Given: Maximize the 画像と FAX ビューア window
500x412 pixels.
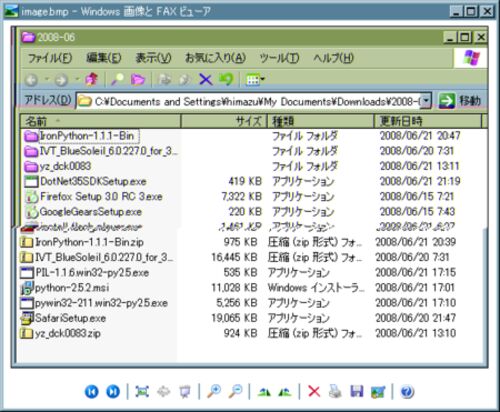Looking at the screenshot, I should click(x=471, y=12).
